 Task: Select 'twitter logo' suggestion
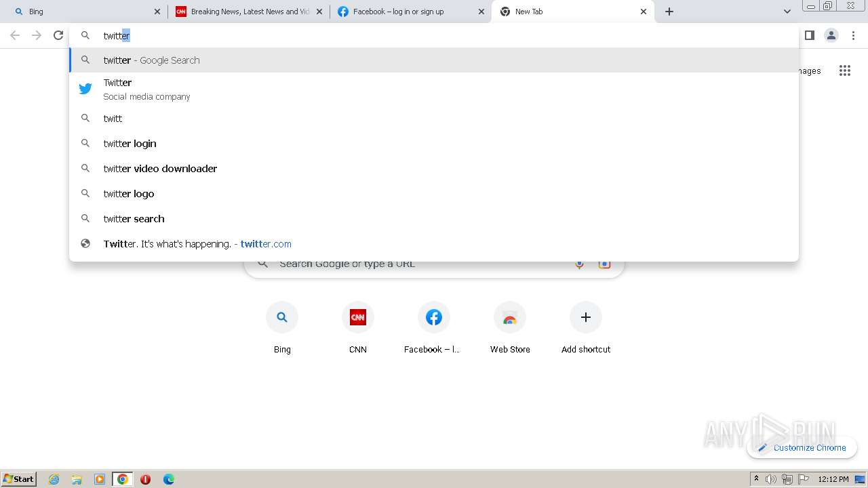(x=434, y=194)
